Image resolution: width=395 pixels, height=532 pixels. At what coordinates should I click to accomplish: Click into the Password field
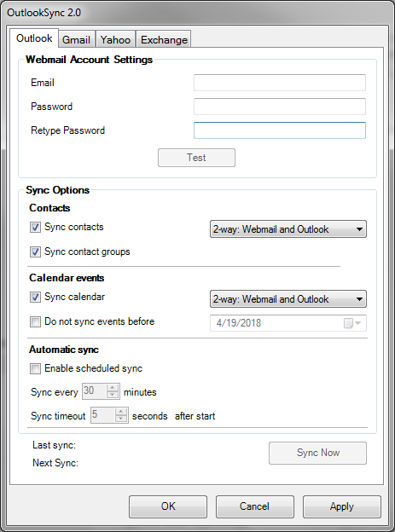click(280, 107)
